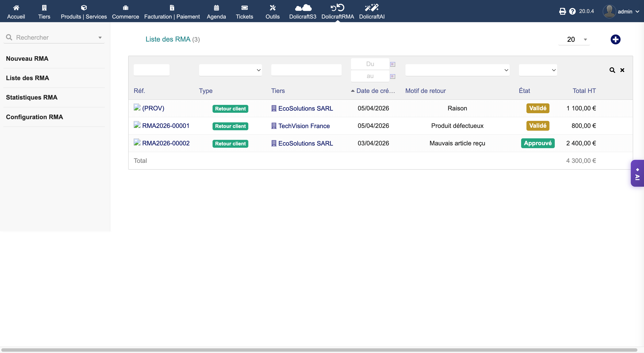This screenshot has width=644, height=353.
Task: Go to Statistiques RMA in sidebar
Action: pos(32,97)
